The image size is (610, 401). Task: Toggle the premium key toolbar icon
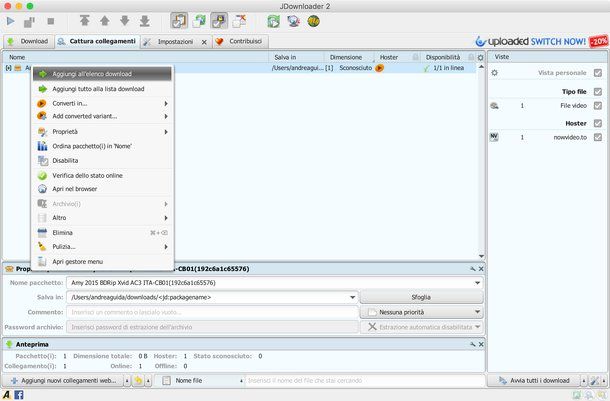pyautogui.click(x=219, y=21)
